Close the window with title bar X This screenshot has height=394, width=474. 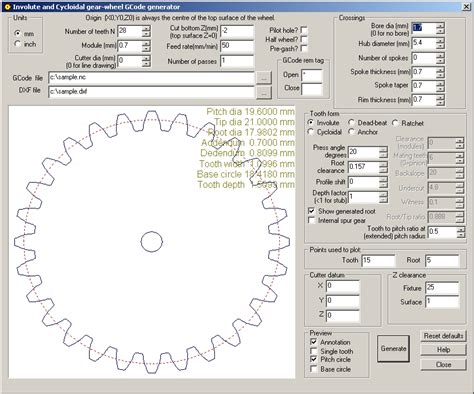pos(466,7)
